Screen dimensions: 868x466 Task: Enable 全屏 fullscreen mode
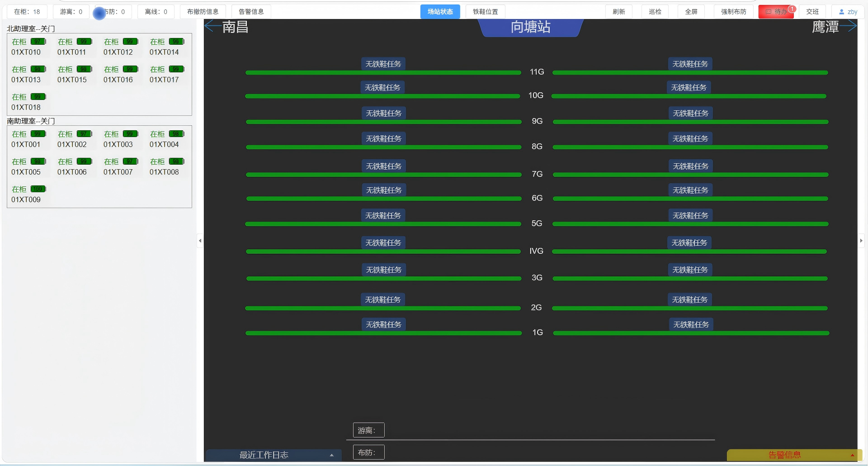(691, 11)
